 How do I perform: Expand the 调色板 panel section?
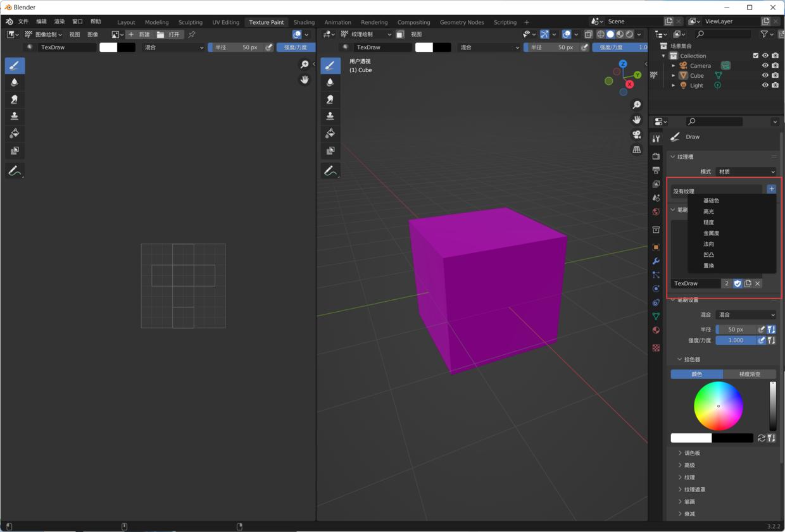tap(690, 452)
